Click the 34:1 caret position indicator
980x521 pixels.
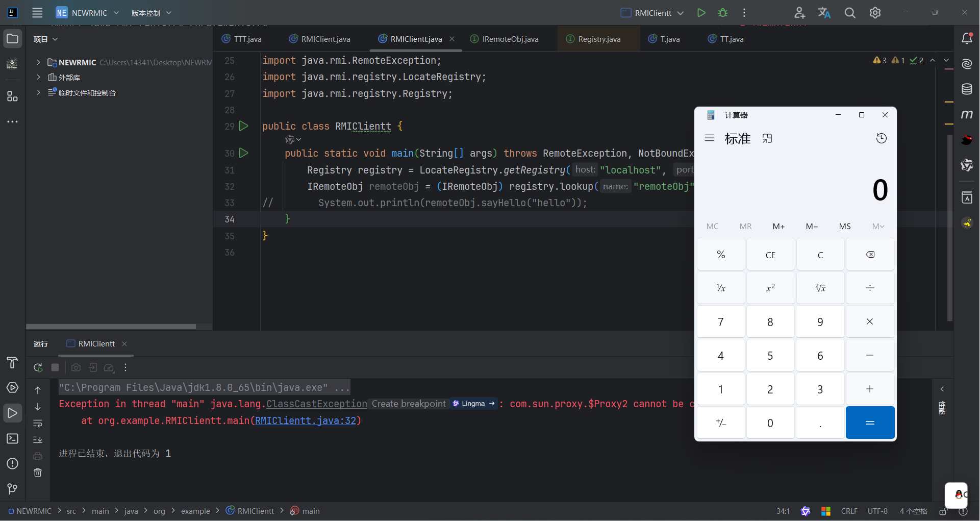click(783, 511)
